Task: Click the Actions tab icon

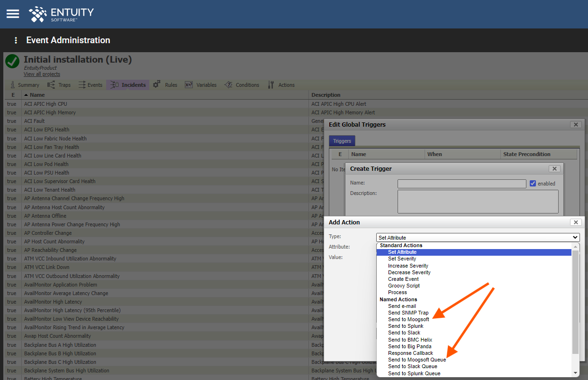Action: 271,85
